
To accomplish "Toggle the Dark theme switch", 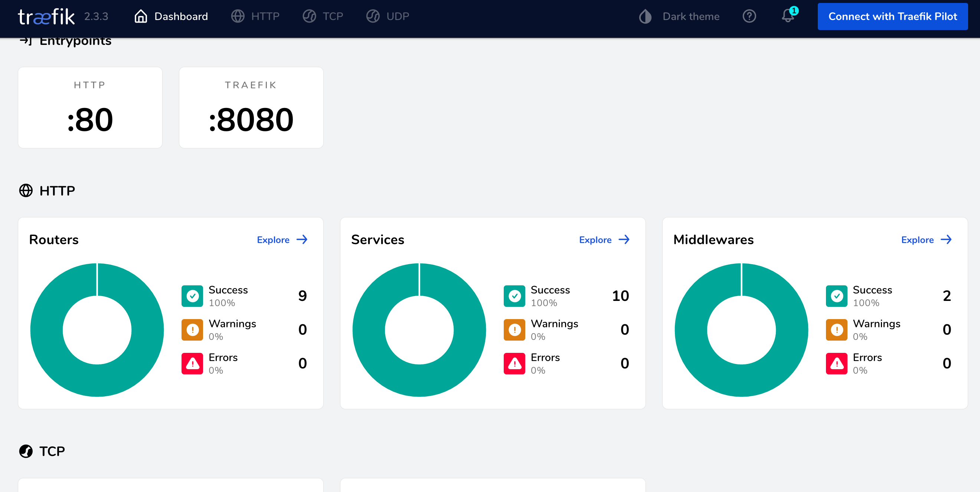I will (679, 16).
